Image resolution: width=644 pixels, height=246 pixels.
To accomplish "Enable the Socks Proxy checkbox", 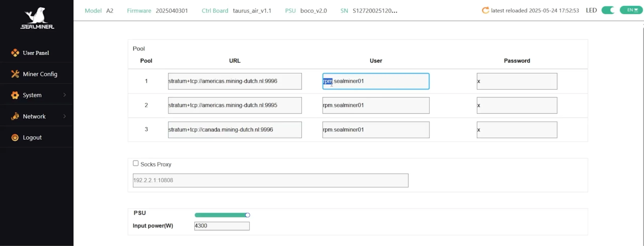I will 136,163.
